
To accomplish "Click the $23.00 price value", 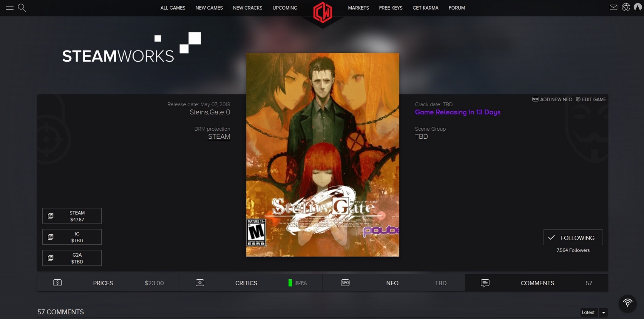I will [154, 283].
